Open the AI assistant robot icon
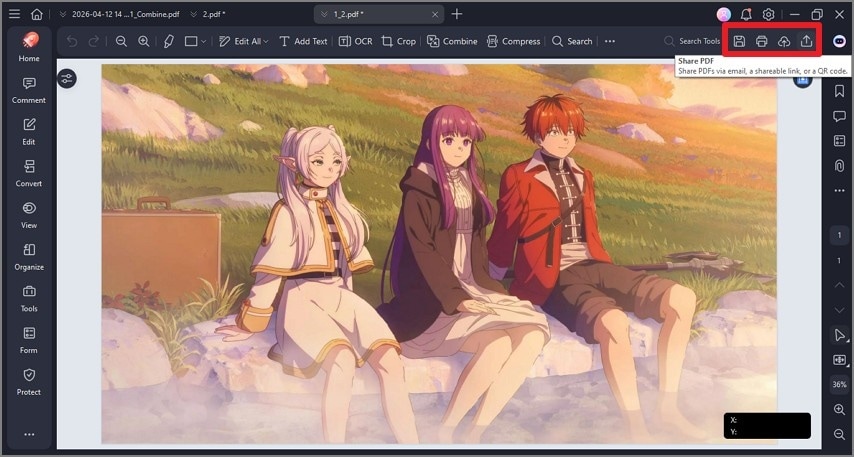 point(839,41)
